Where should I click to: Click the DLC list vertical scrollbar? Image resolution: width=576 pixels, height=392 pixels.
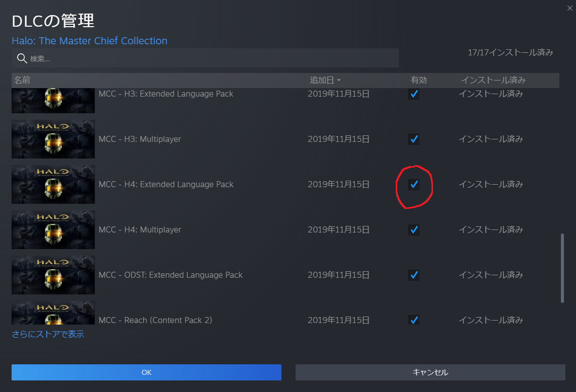click(x=562, y=268)
